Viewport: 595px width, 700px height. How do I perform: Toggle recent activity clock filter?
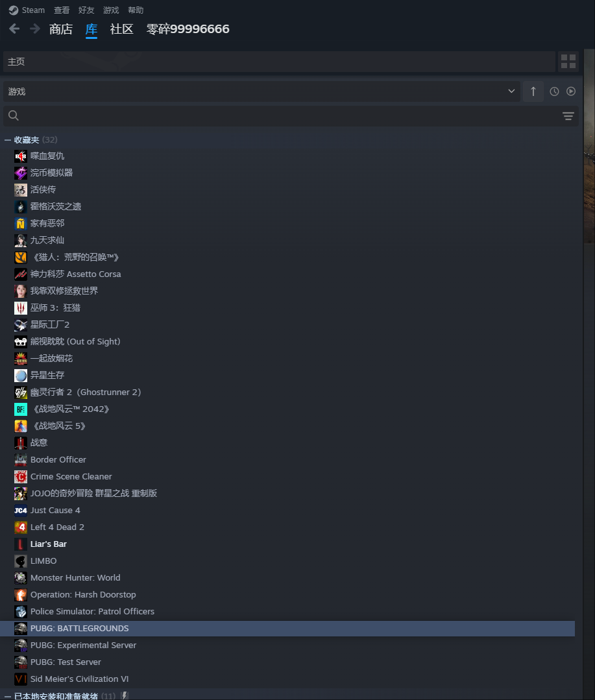554,91
